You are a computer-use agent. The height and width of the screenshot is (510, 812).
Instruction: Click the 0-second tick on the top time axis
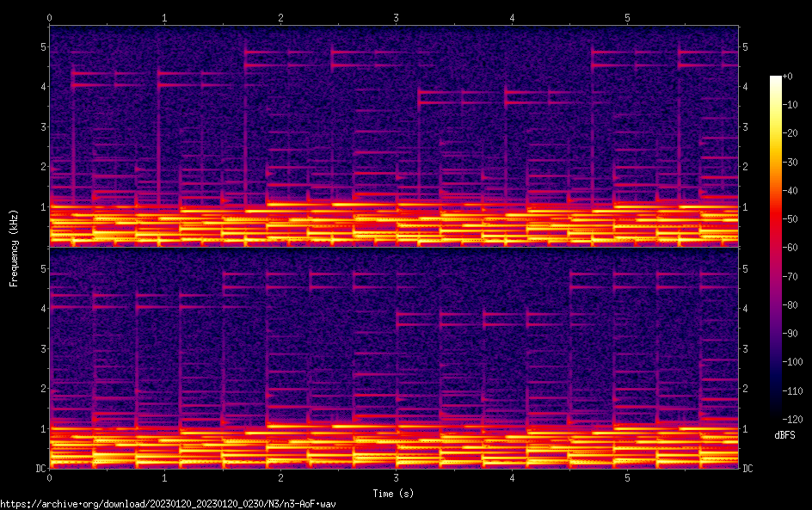pos(50,17)
